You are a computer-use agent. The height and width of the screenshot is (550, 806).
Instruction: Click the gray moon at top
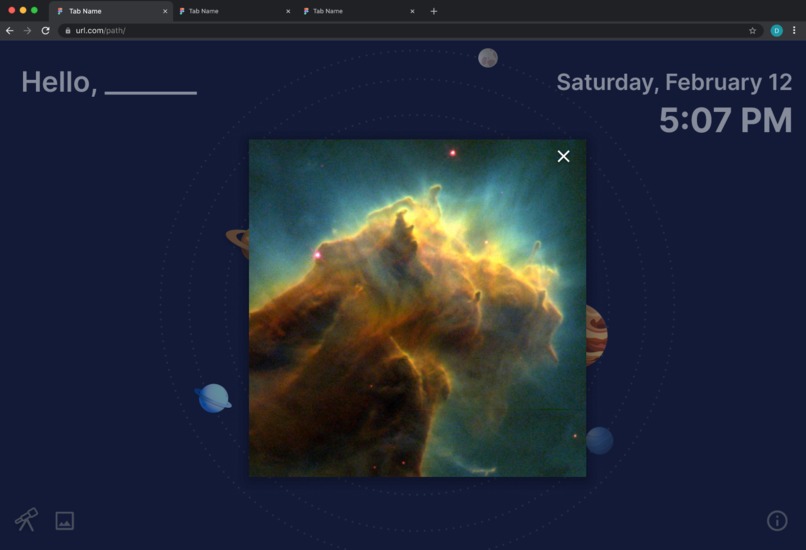pos(488,58)
